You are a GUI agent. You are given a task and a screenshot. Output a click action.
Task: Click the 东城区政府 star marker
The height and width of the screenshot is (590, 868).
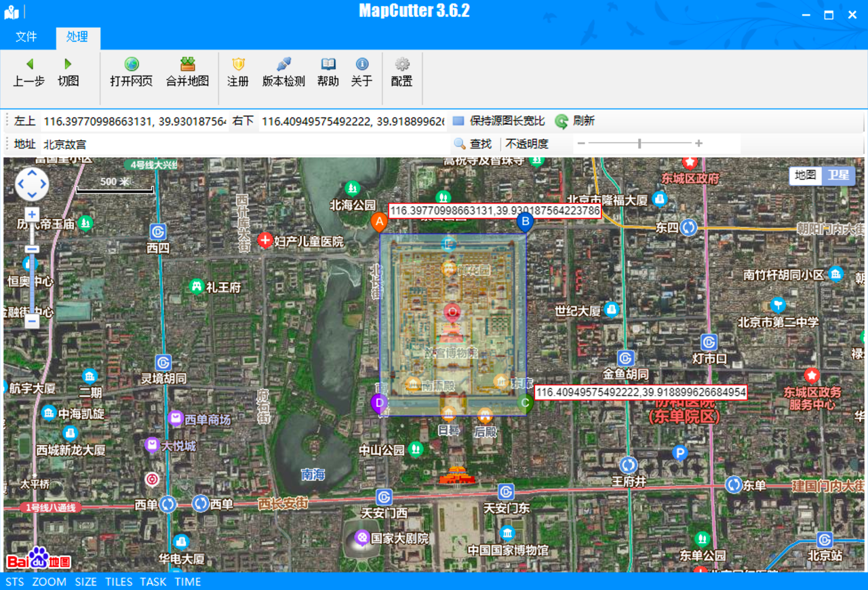[x=690, y=162]
